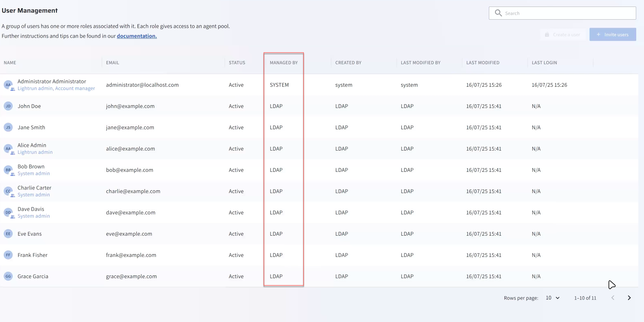
Task: Click Charlie Carter's CC avatar icon
Action: (x=8, y=191)
